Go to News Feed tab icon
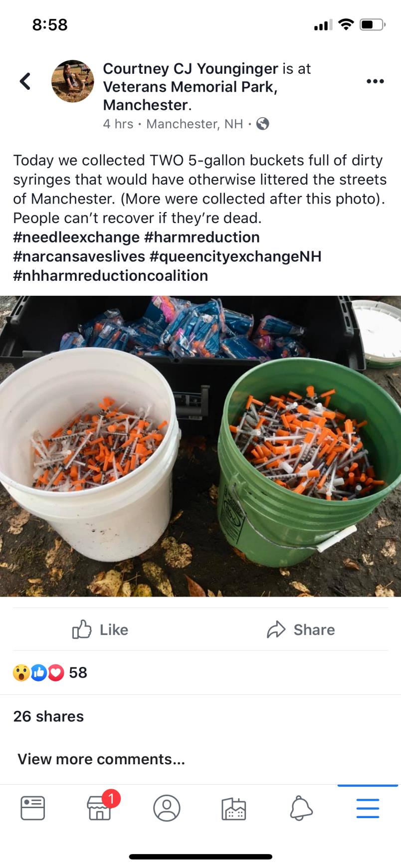Screen dimensions: 401x868 [x=33, y=808]
